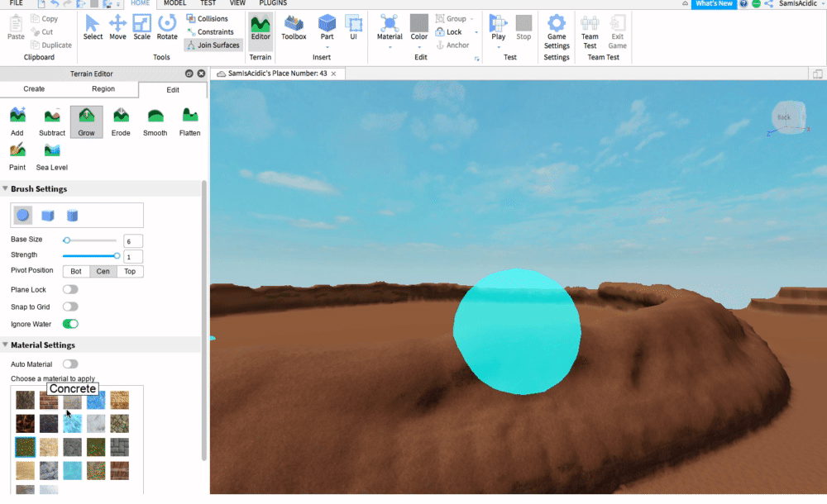Collapse the Brush Settings section
This screenshot has width=827, height=504.
point(5,188)
